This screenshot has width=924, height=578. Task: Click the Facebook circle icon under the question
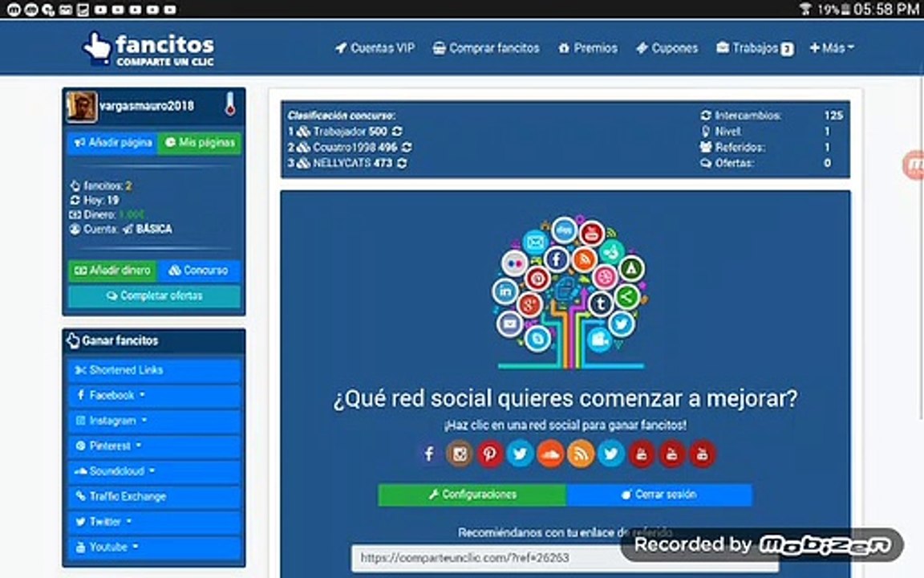tap(429, 454)
